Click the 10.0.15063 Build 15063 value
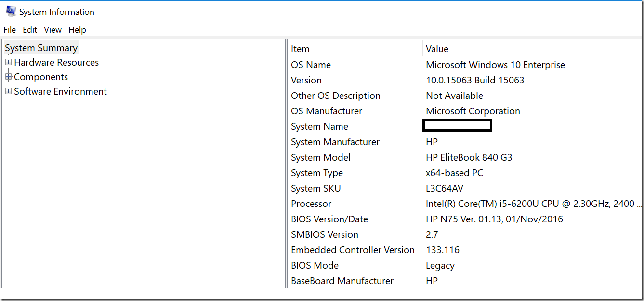 (475, 81)
